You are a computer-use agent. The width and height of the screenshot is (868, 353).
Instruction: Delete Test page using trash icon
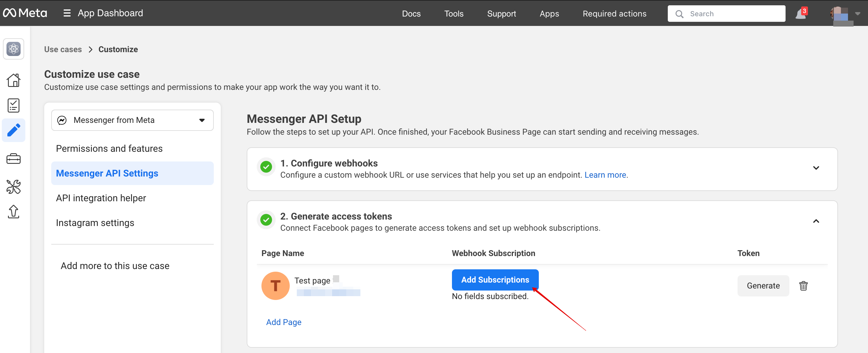803,286
